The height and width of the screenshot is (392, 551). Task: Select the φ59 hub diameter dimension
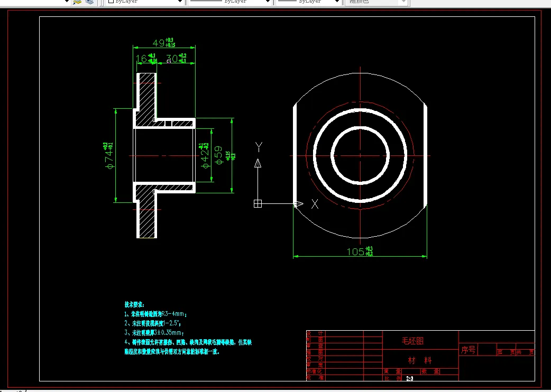point(218,155)
